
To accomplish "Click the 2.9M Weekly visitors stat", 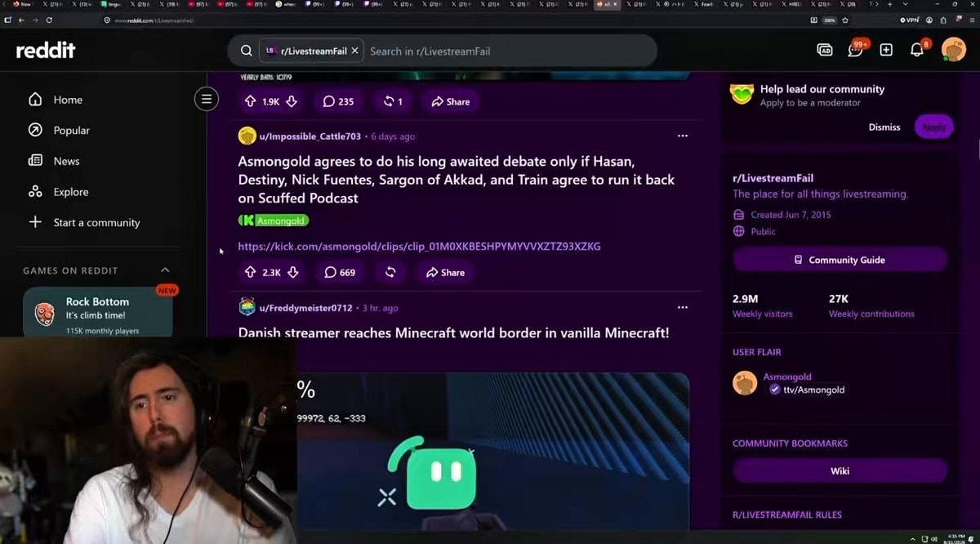I will [762, 305].
